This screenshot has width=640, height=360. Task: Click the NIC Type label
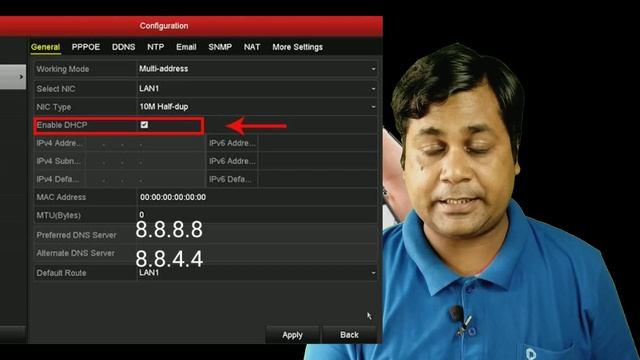point(54,107)
